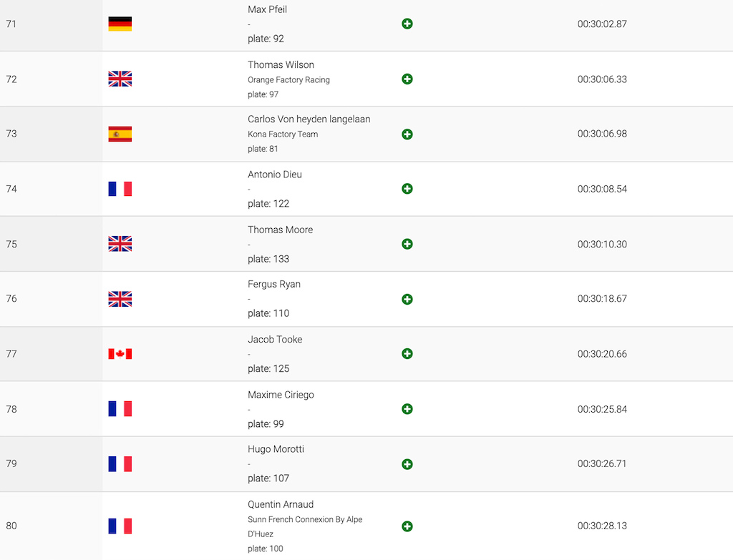
Task: Click green plus icon for Antonio Dieu
Action: [407, 189]
